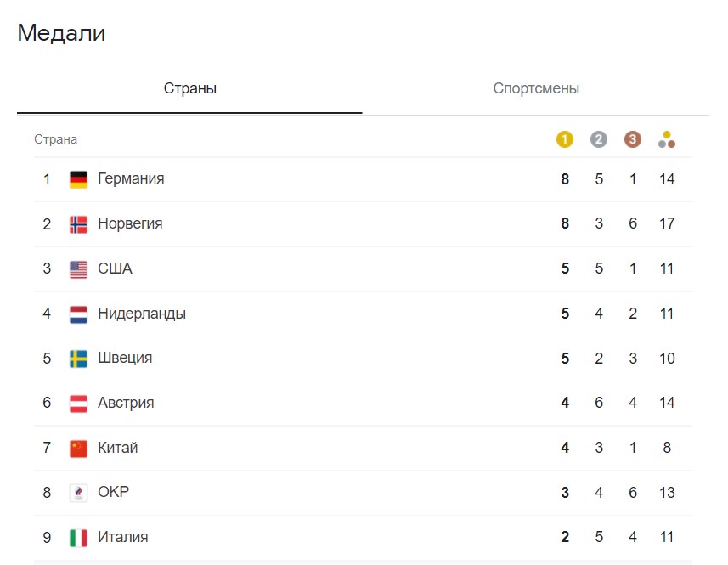Click the Austria flag icon
Viewport: 728px width, 565px height.
(x=78, y=404)
